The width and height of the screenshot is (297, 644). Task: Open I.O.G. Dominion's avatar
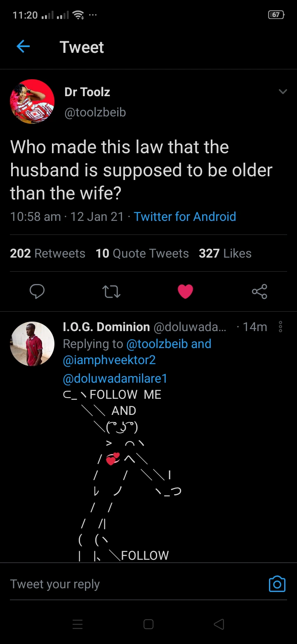32,344
